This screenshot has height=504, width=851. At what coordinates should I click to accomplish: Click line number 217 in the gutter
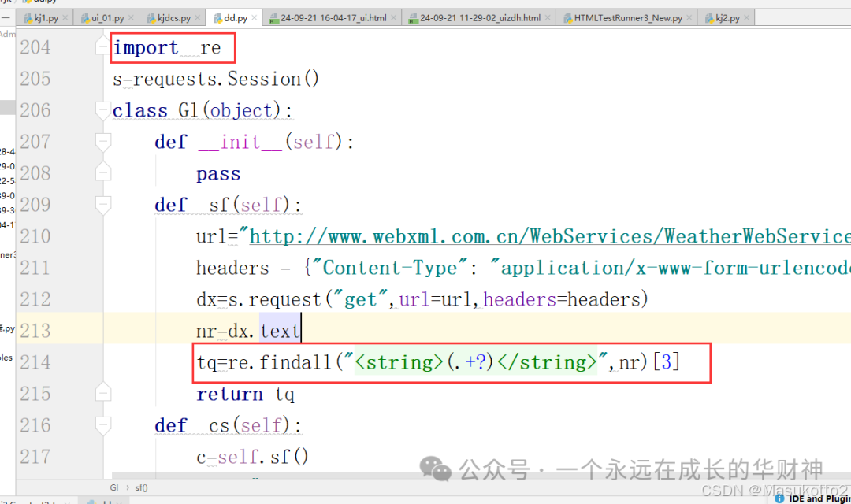point(35,457)
